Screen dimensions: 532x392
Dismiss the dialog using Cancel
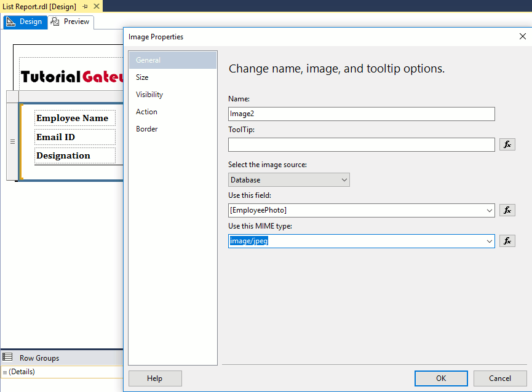500,378
